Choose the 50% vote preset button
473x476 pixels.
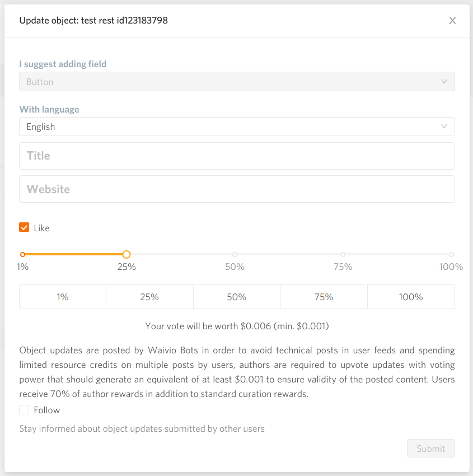(237, 297)
